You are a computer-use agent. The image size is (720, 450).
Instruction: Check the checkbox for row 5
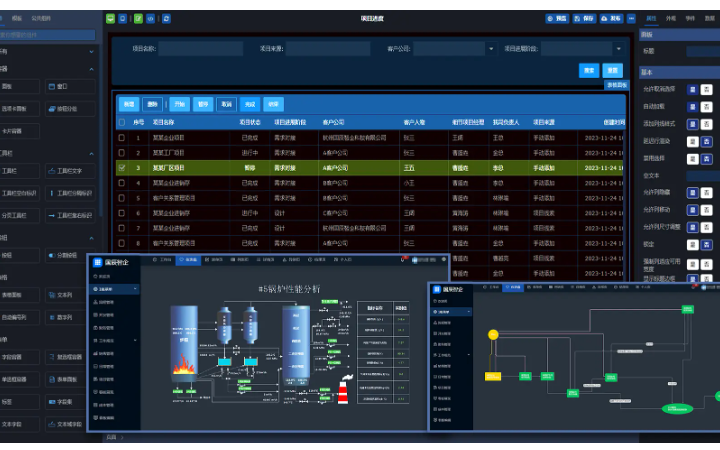[x=122, y=198]
